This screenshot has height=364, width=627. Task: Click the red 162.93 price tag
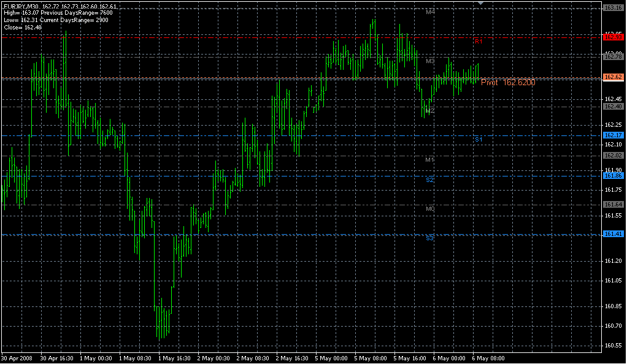(613, 37)
